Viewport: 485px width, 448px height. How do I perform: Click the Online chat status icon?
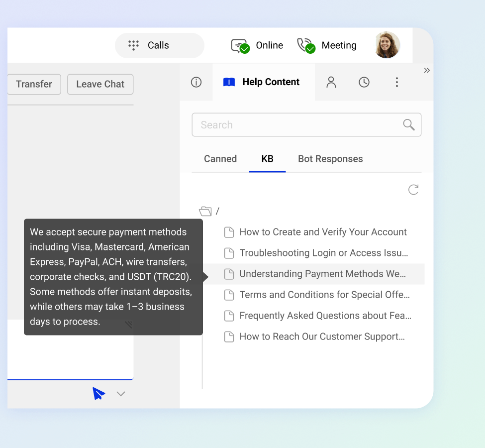point(240,46)
